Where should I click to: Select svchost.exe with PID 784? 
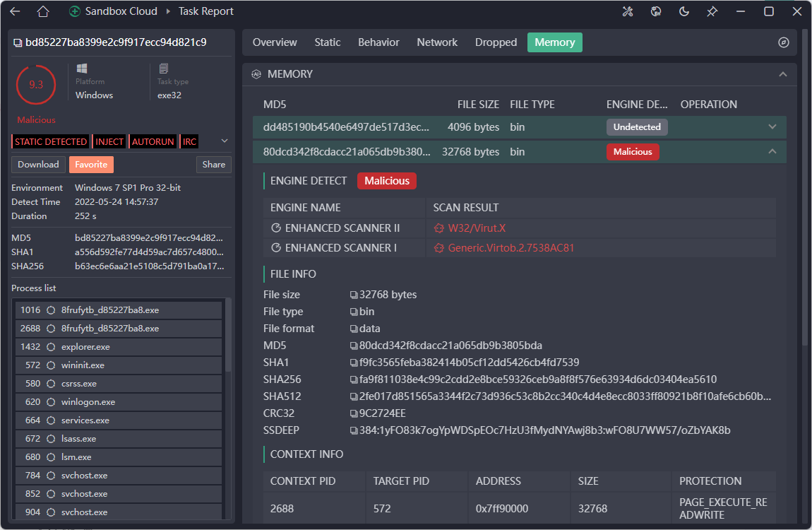[119, 476]
